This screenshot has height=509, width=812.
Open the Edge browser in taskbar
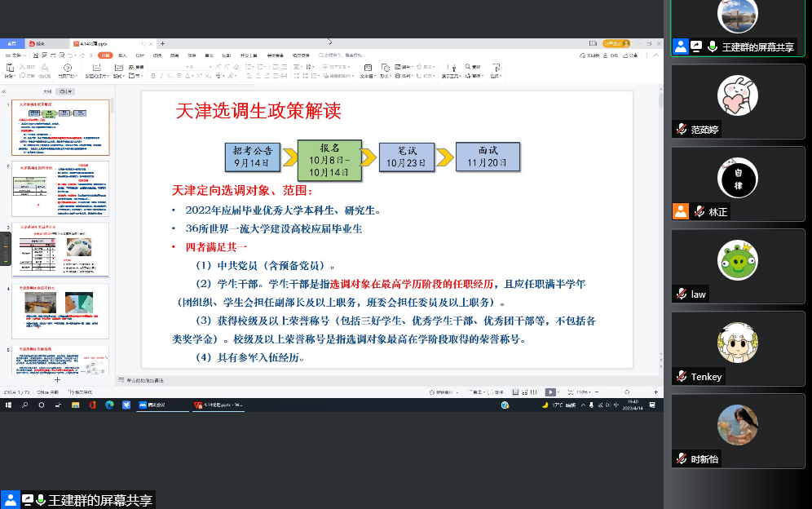(x=109, y=405)
